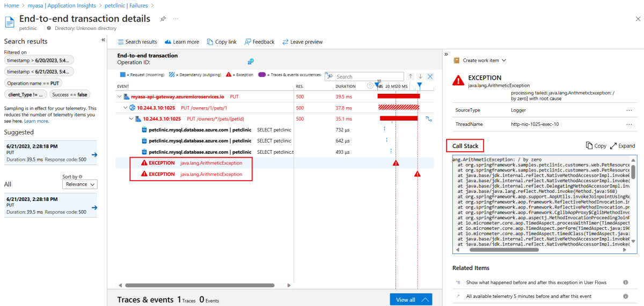Open Create work item dropdown
644x306 pixels.
pos(480,61)
